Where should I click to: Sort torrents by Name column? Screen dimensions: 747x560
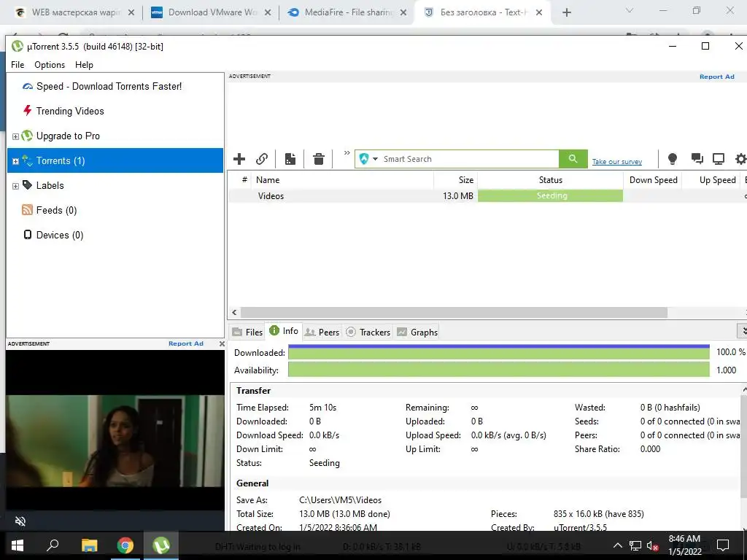click(343, 180)
